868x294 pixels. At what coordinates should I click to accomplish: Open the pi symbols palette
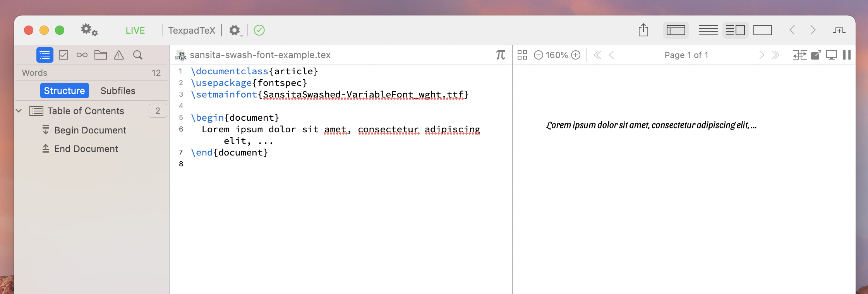pos(501,55)
